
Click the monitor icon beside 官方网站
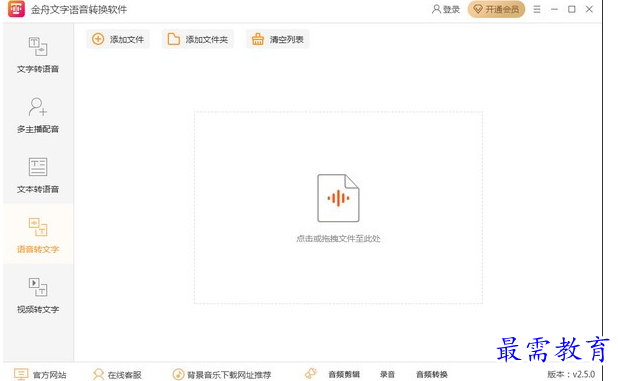21,374
